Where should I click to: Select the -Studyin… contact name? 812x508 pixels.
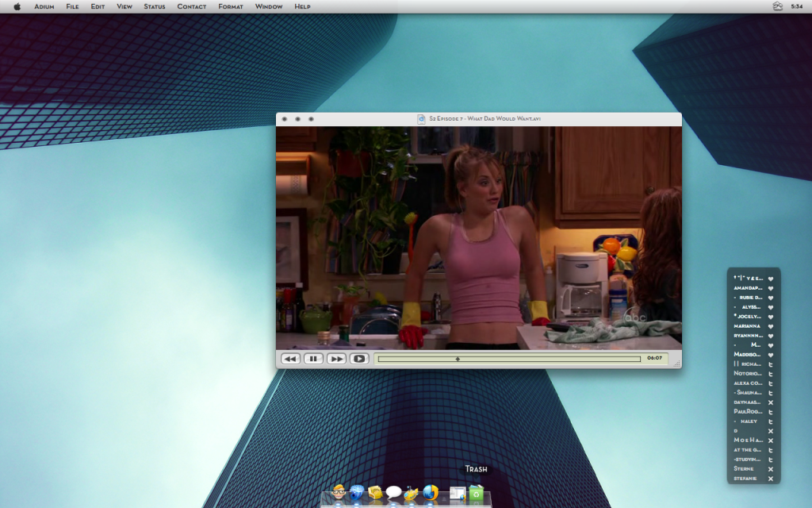point(747,460)
